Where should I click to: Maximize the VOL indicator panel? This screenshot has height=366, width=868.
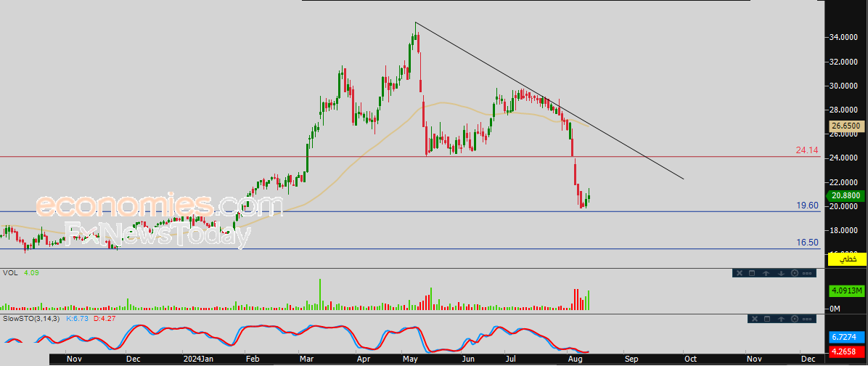pyautogui.click(x=752, y=273)
